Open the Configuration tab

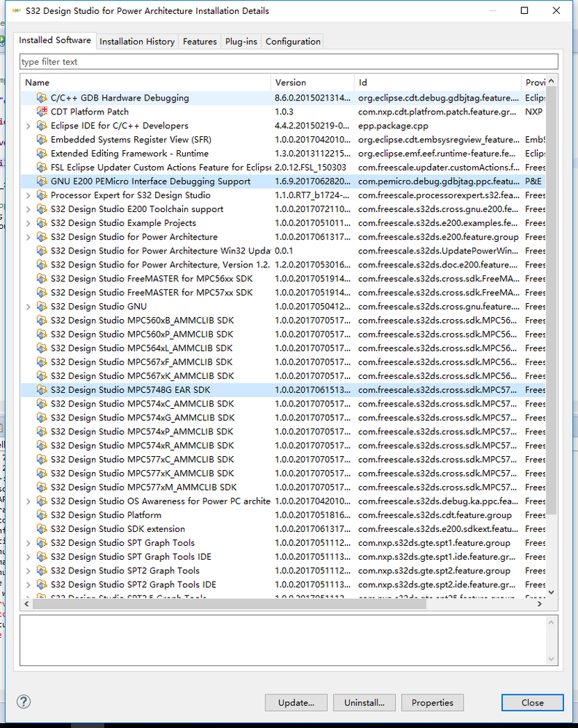(x=293, y=42)
